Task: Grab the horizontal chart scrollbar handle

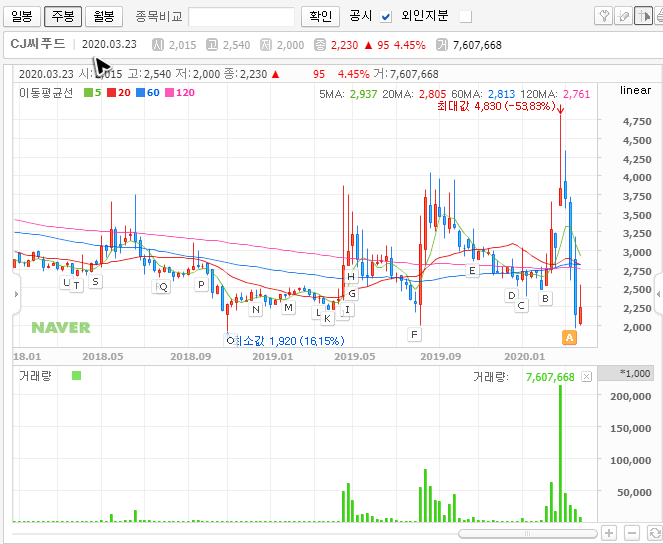Action: 527,533
